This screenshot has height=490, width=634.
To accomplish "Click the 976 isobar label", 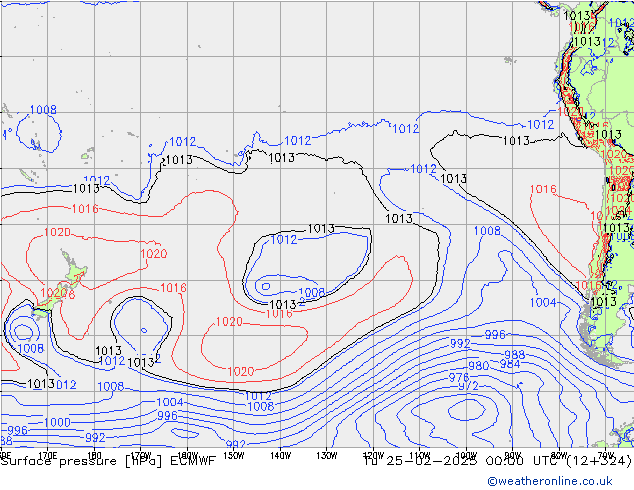I will 459,378.
